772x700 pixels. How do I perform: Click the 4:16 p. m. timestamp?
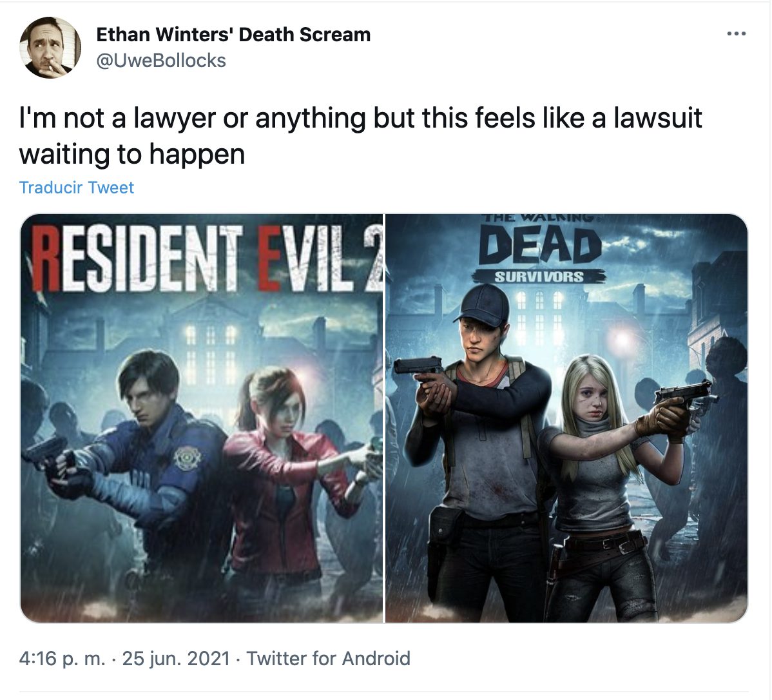tap(62, 659)
